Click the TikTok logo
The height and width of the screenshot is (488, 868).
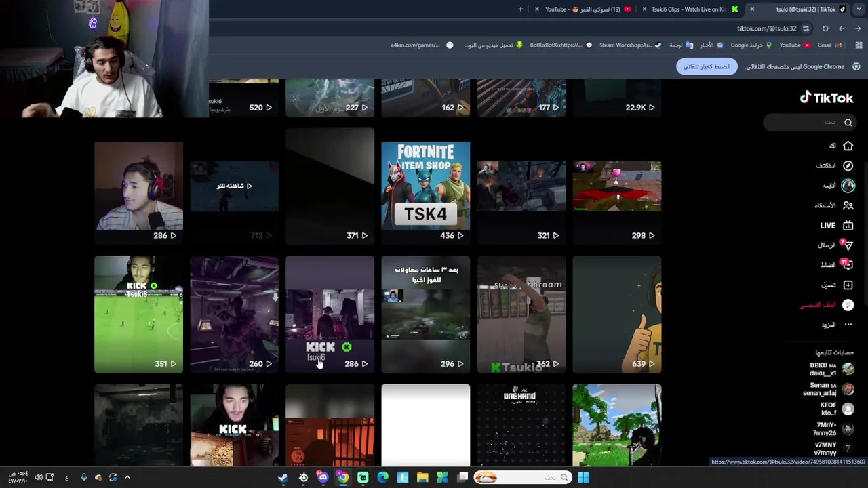826,98
